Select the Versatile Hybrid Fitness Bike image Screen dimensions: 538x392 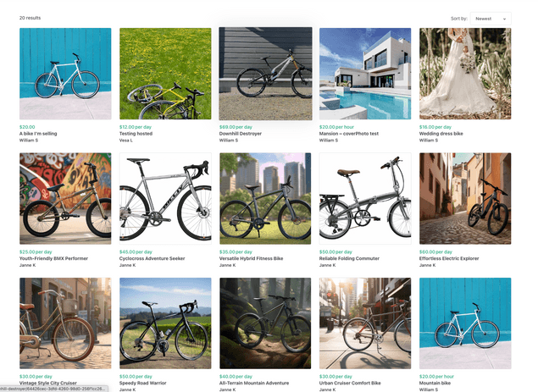[265, 199]
